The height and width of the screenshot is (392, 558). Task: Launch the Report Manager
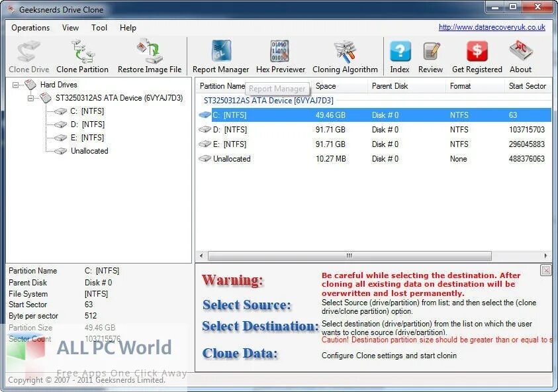[221, 55]
